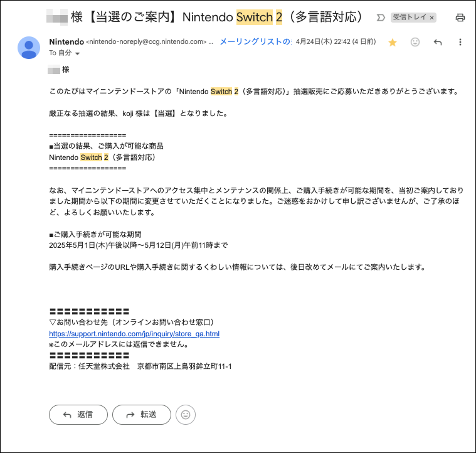Click the emoji reaction button below email
Screen dimensions: 476x453
[186, 415]
